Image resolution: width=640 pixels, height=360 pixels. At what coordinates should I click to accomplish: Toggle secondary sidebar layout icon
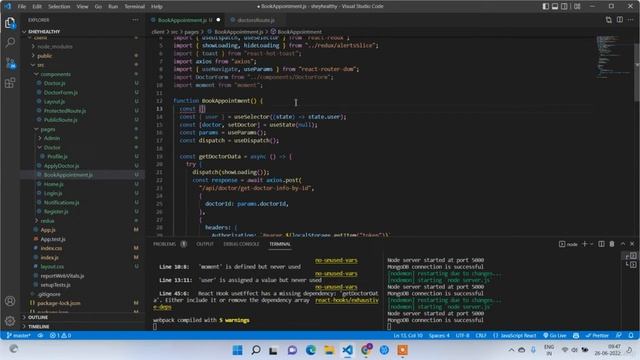coord(564,6)
